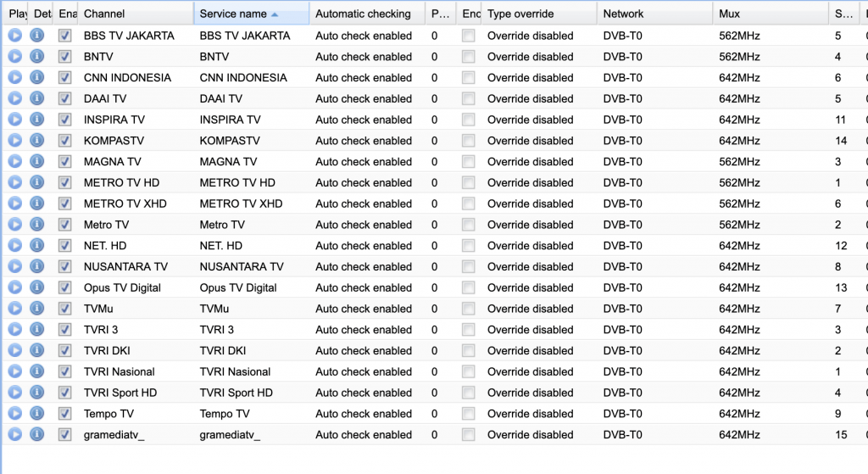Click the Channel column header
The width and height of the screenshot is (868, 474).
click(x=105, y=14)
